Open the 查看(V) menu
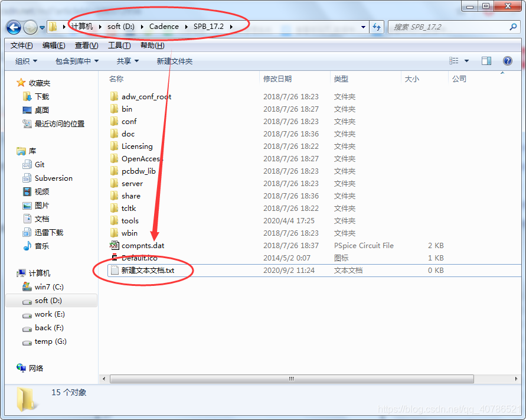 pyautogui.click(x=87, y=45)
